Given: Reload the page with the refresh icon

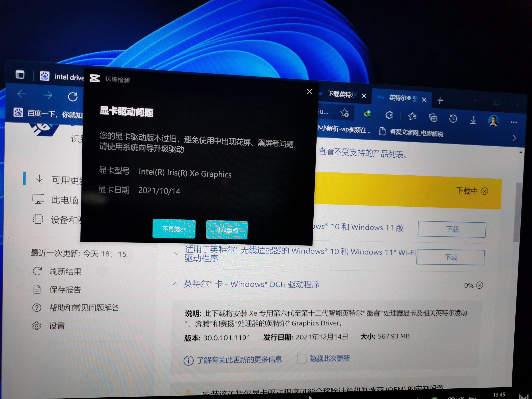Looking at the screenshot, I should click(x=73, y=97).
